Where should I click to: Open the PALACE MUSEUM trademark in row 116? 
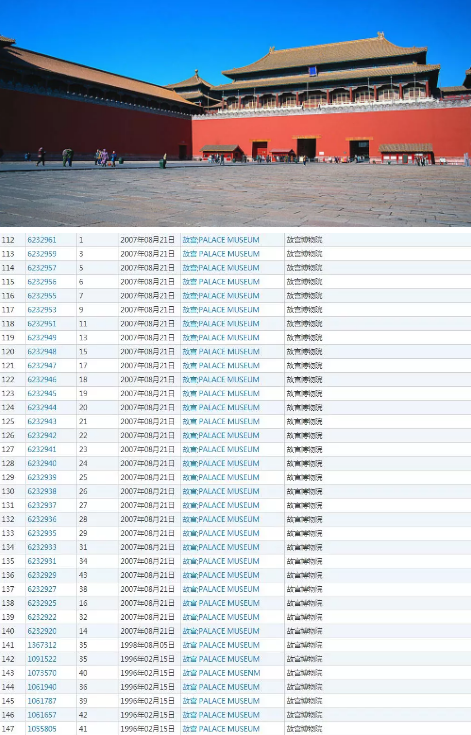click(221, 296)
